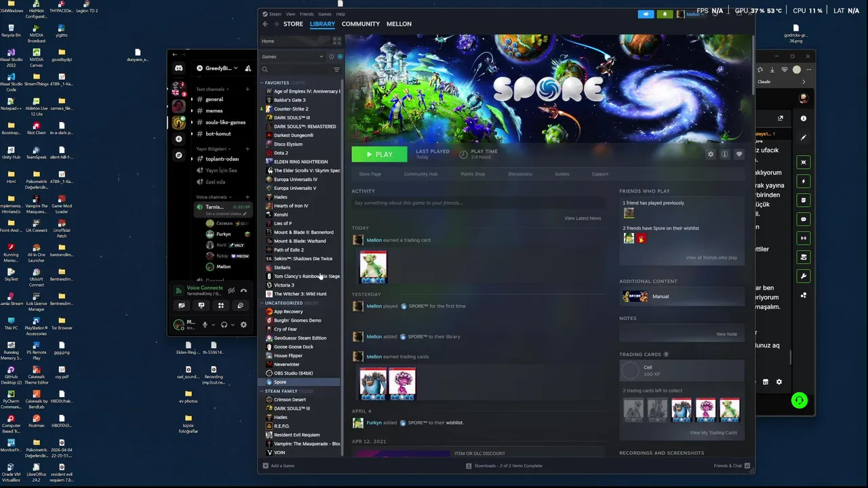The height and width of the screenshot is (488, 868).
Task: Share your screen in Discord
Action: click(201, 306)
